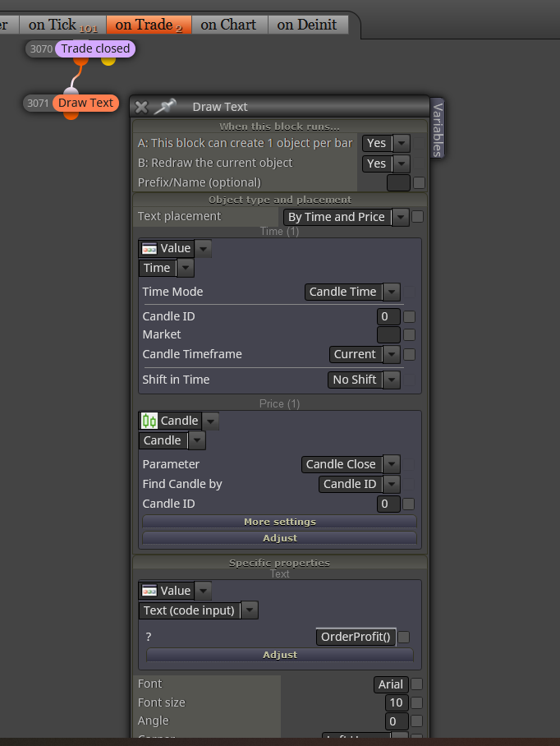Open the Text (code input) dropdown
Screen dimensions: 560x746
point(250,610)
